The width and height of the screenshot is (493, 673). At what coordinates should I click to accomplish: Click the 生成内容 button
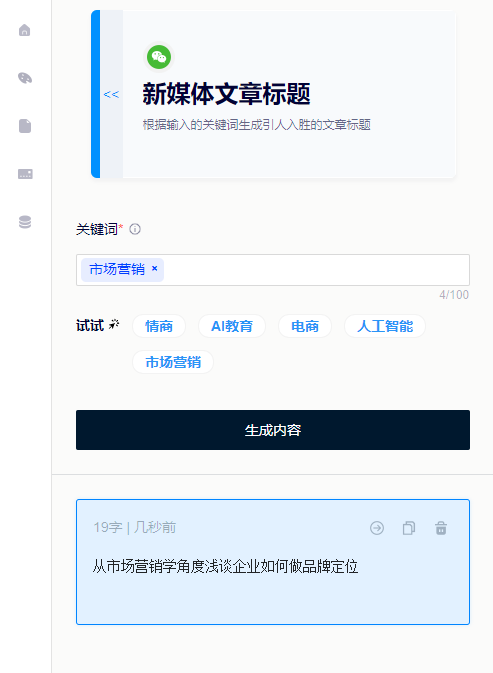click(273, 430)
